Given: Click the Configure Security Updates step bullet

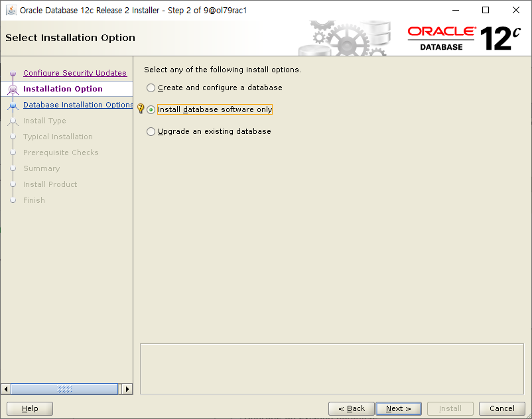Looking at the screenshot, I should pyautogui.click(x=13, y=73).
